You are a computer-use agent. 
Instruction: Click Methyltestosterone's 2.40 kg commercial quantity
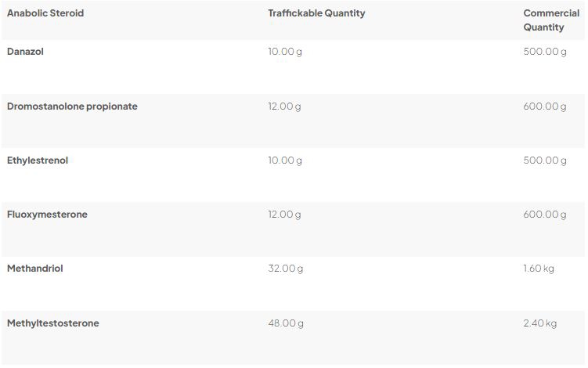click(x=540, y=323)
